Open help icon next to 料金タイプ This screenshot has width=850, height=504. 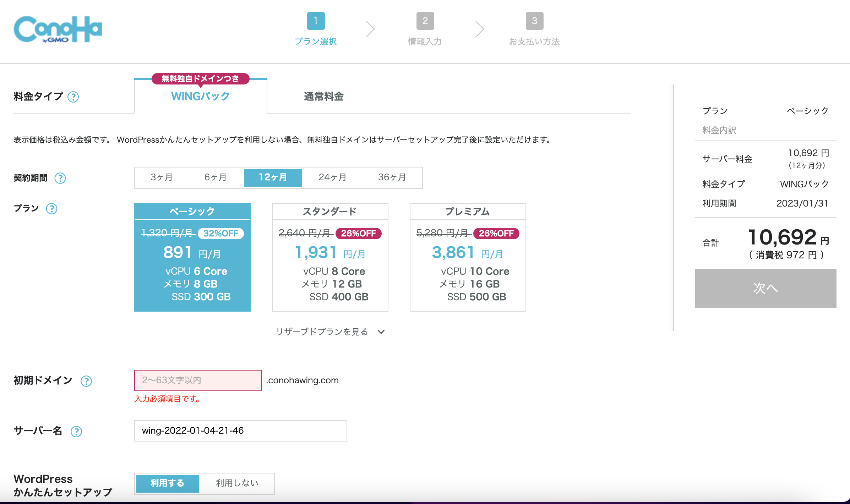73,97
